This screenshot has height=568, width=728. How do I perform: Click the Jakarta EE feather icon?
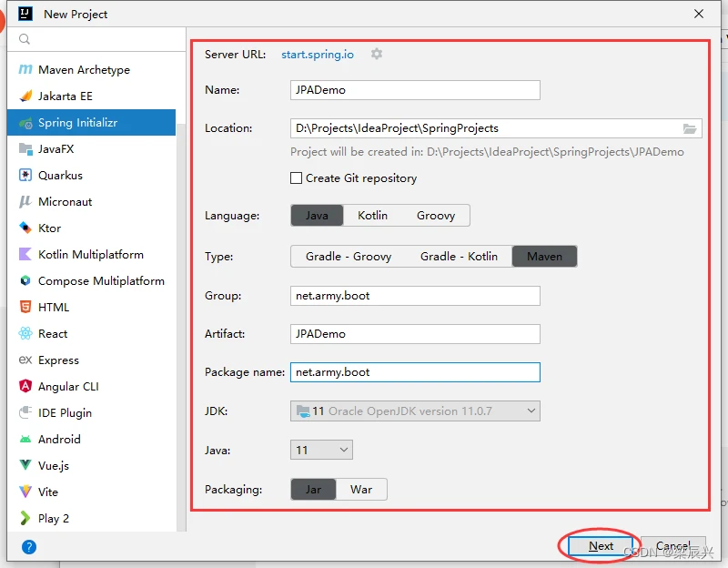[25, 96]
